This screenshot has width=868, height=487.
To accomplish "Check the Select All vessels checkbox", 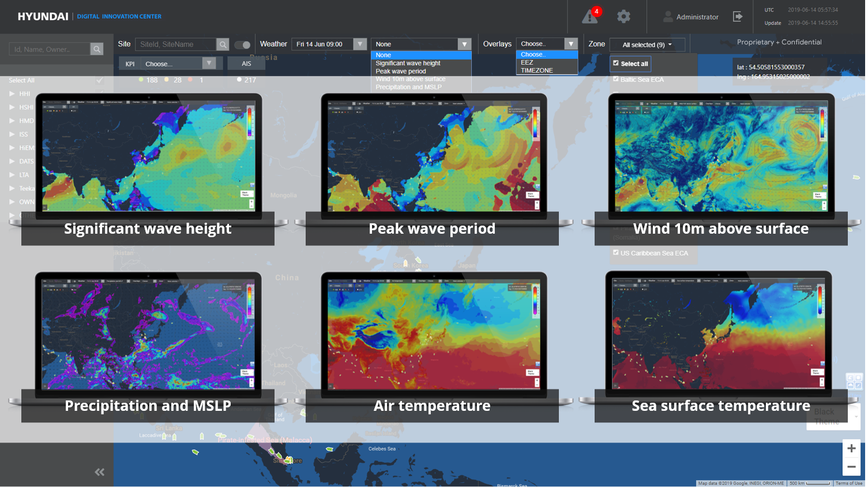I will (x=100, y=80).
